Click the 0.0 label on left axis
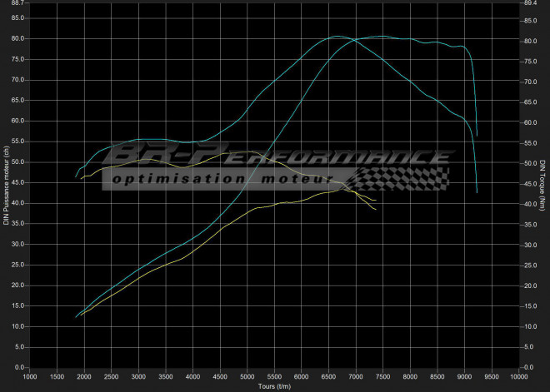Screen dimensions: 550x392 point(20,367)
